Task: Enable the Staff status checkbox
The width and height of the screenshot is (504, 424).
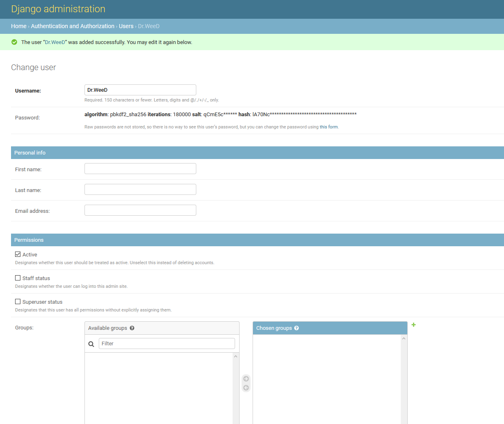Action: [18, 278]
